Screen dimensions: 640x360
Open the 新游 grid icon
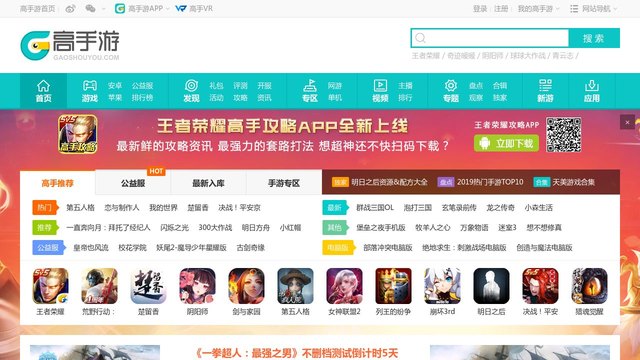(x=545, y=85)
